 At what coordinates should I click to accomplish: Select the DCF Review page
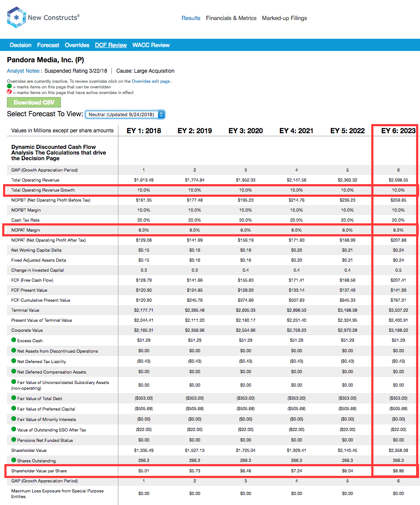(x=111, y=45)
